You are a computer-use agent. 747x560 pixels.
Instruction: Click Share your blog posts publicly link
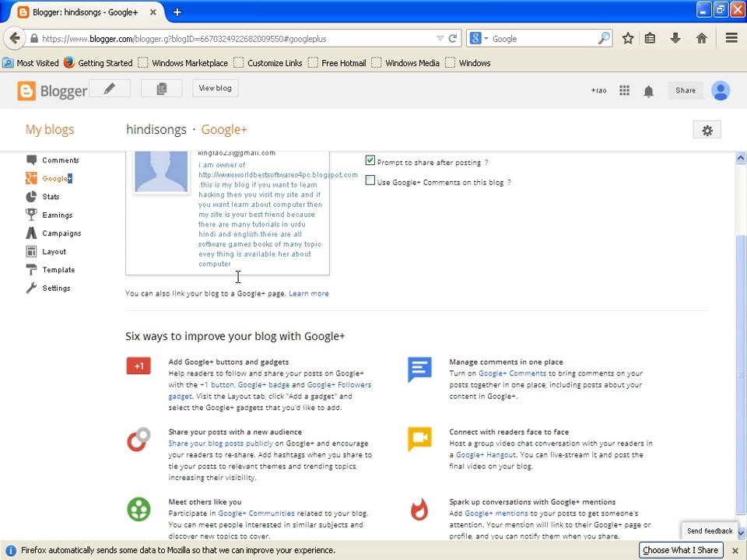[220, 443]
